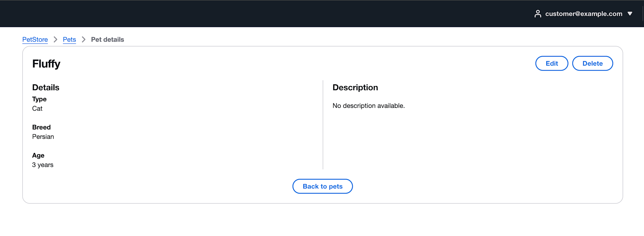Edit the pet Fluffy

point(552,63)
